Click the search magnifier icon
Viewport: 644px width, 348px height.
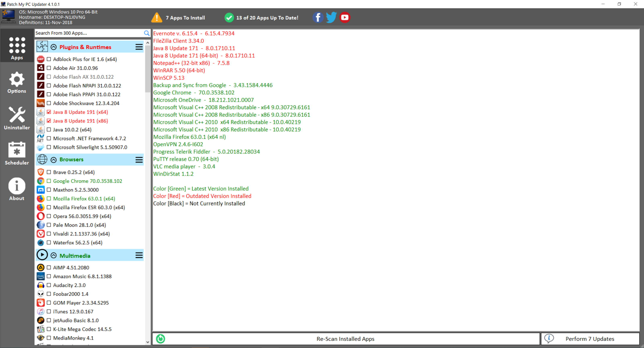tap(147, 33)
